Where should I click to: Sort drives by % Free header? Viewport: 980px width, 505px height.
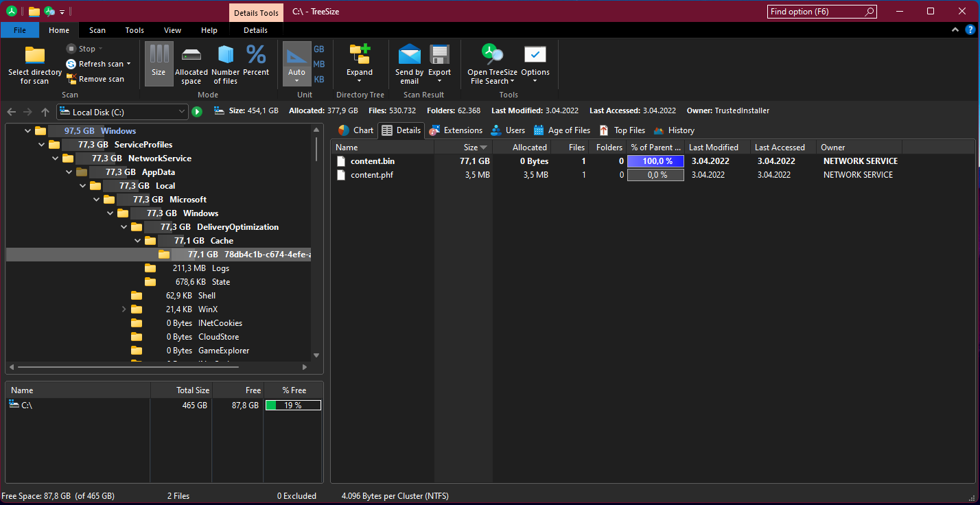click(x=294, y=390)
